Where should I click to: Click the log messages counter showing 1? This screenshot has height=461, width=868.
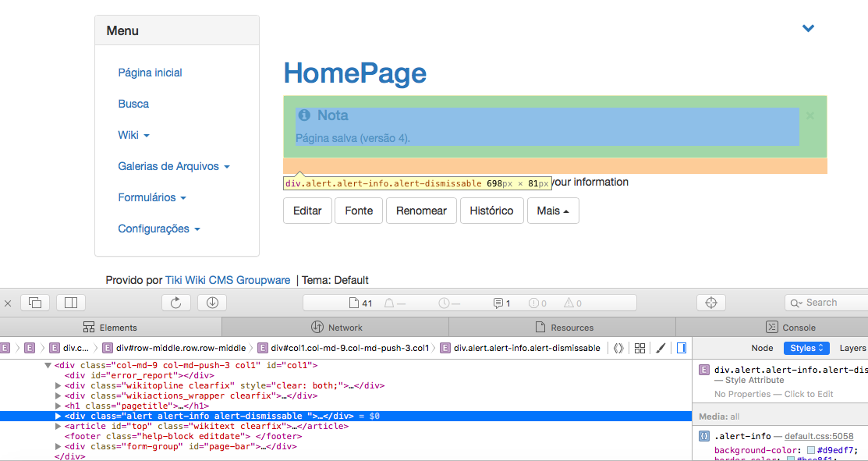(x=502, y=303)
